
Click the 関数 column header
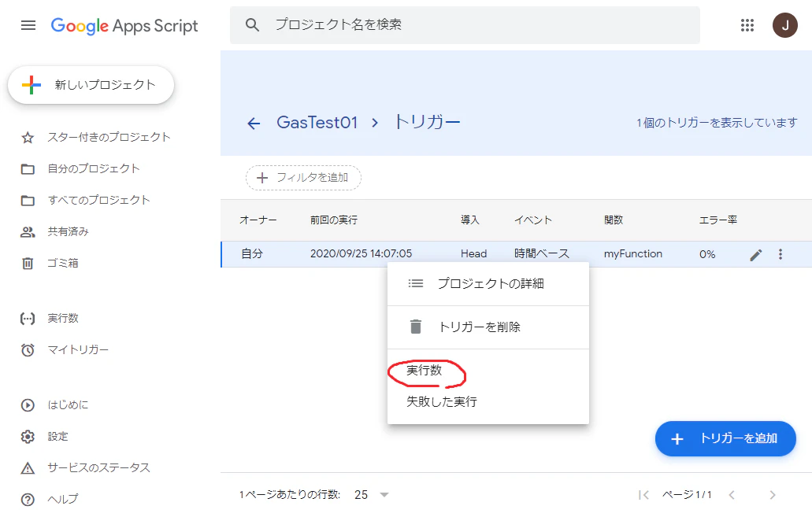click(x=614, y=220)
